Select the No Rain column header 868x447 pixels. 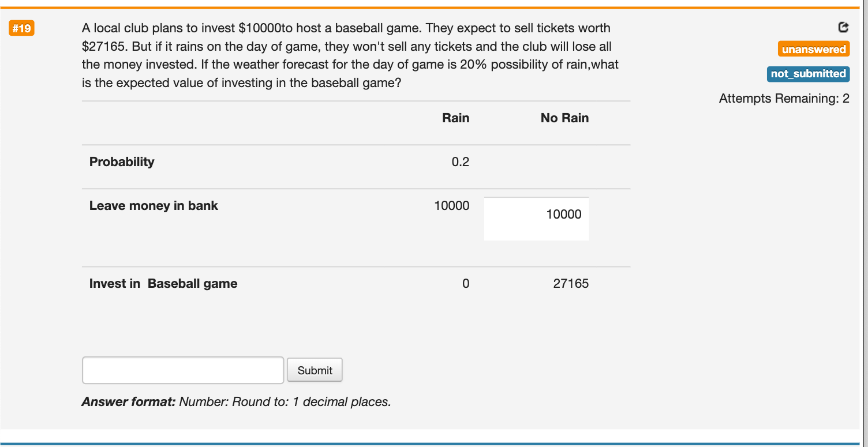point(564,118)
